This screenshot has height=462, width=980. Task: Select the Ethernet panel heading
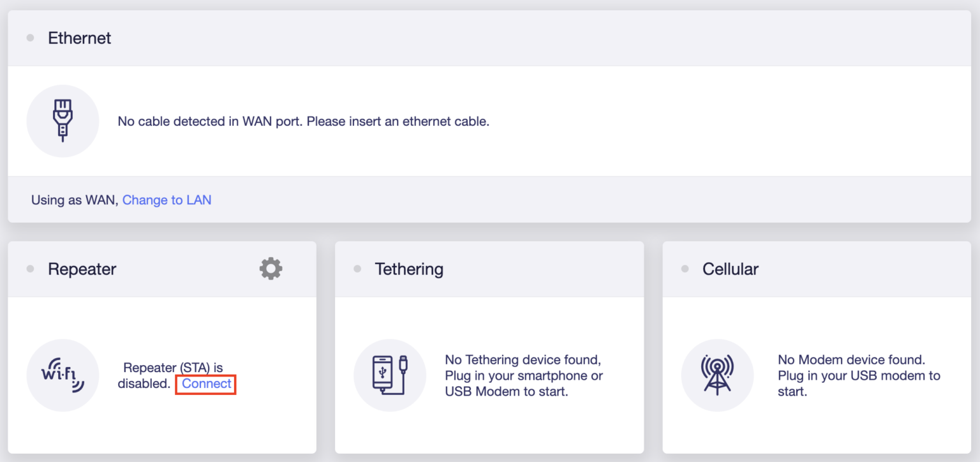pos(80,38)
